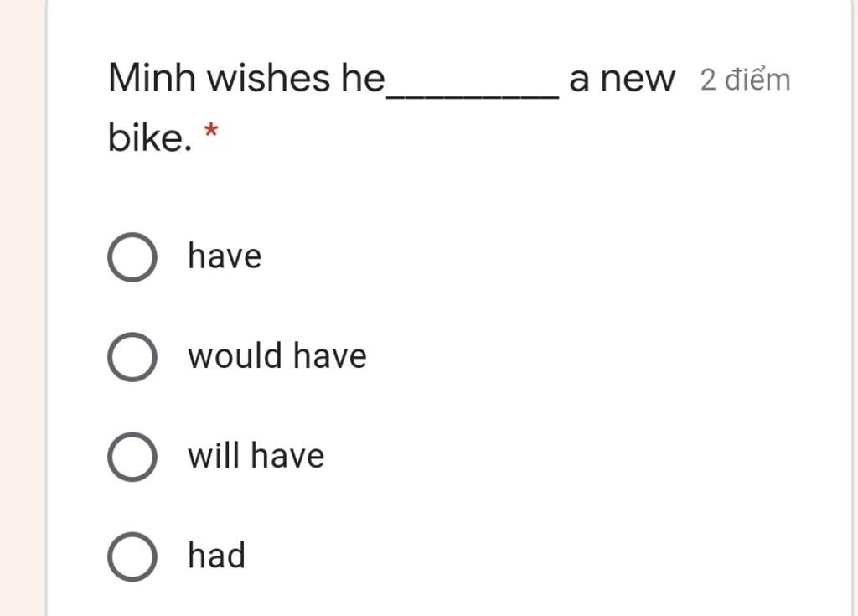Click the "will have" answer label
This screenshot has height=616, width=858.
pyautogui.click(x=256, y=456)
